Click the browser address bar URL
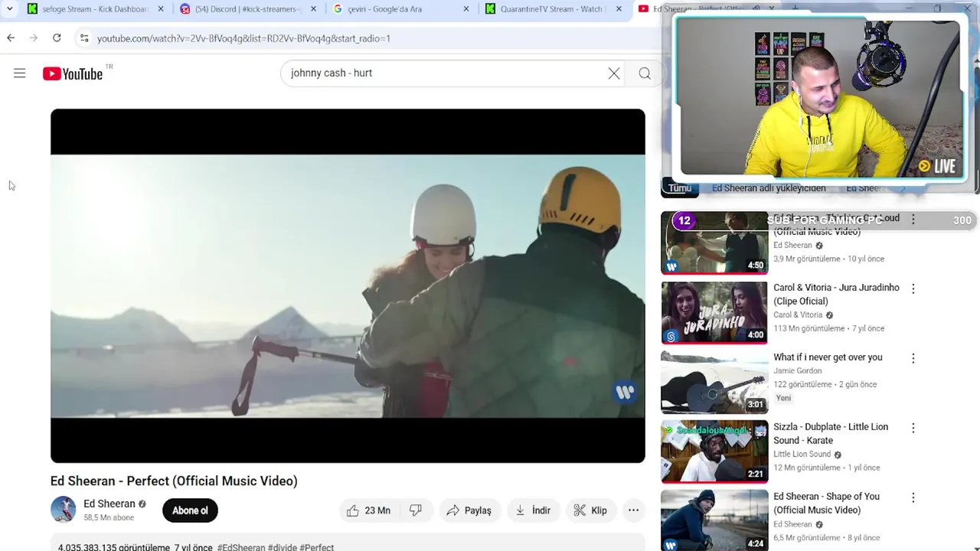The width and height of the screenshot is (980, 551). click(243, 38)
